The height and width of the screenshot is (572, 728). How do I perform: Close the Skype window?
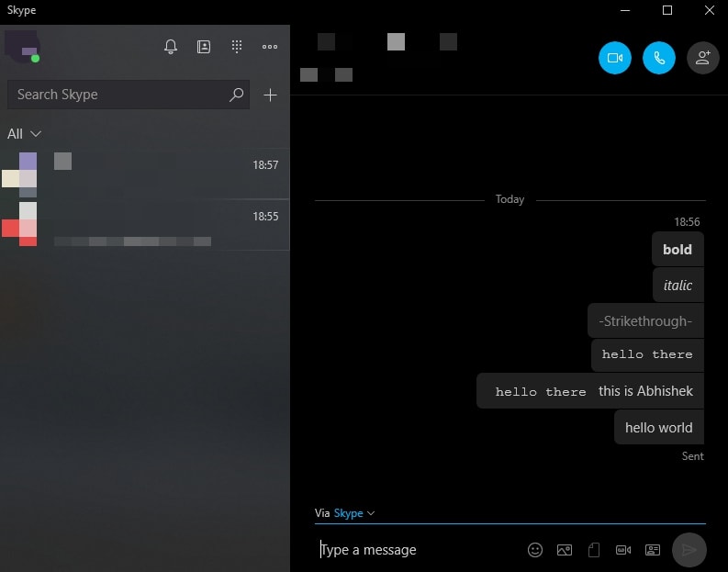pos(709,10)
